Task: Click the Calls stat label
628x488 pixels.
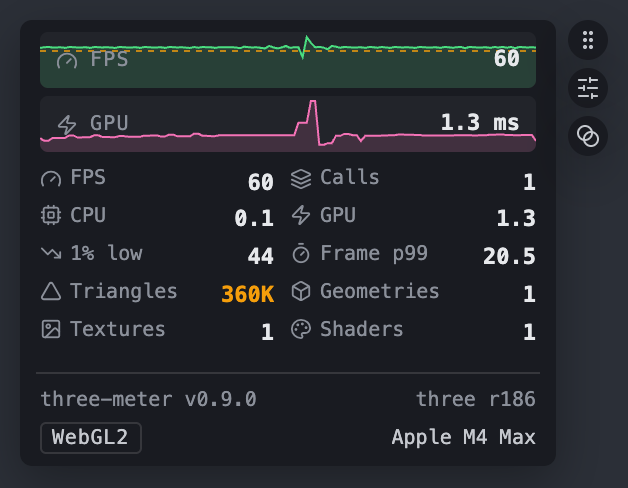Action: (350, 177)
